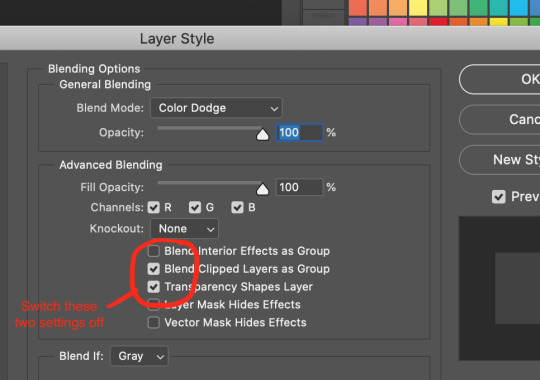This screenshot has height=380, width=540.
Task: Toggle the B channel checkbox
Action: [237, 207]
